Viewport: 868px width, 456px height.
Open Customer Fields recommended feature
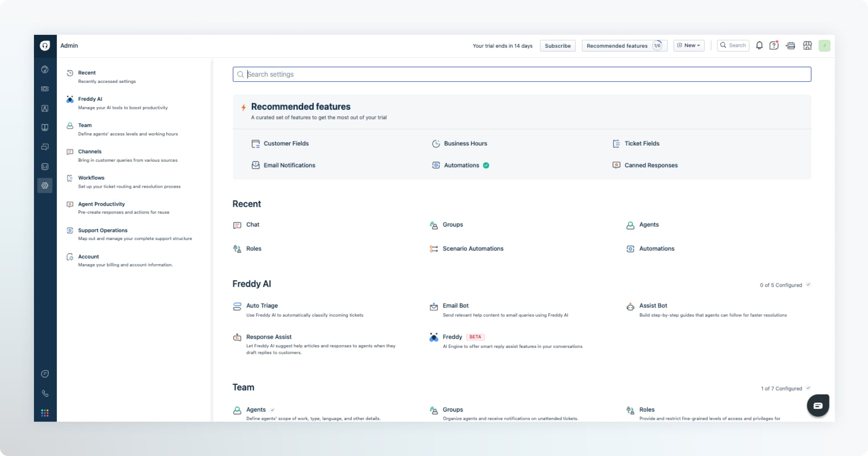[280, 143]
